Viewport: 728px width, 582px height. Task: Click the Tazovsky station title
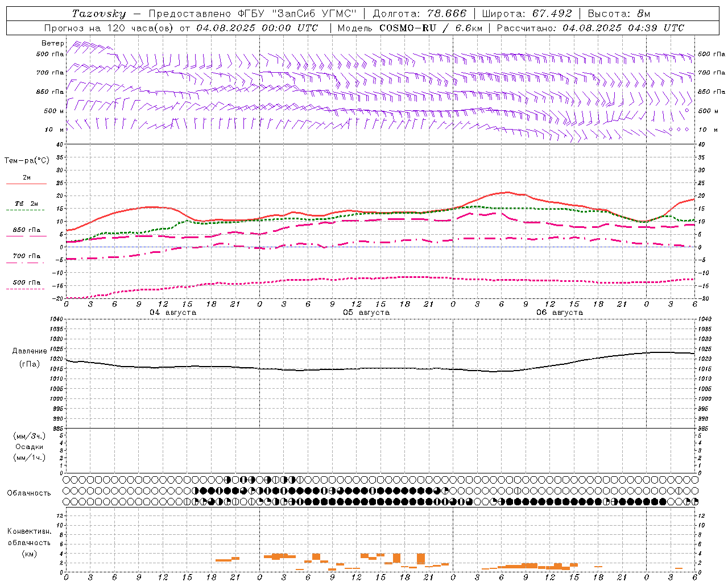click(99, 14)
